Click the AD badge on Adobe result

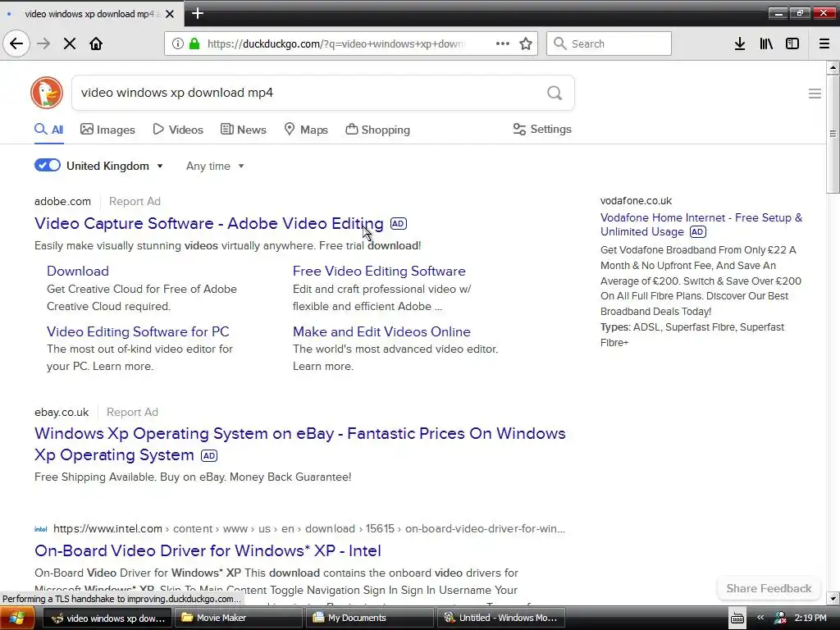click(398, 223)
